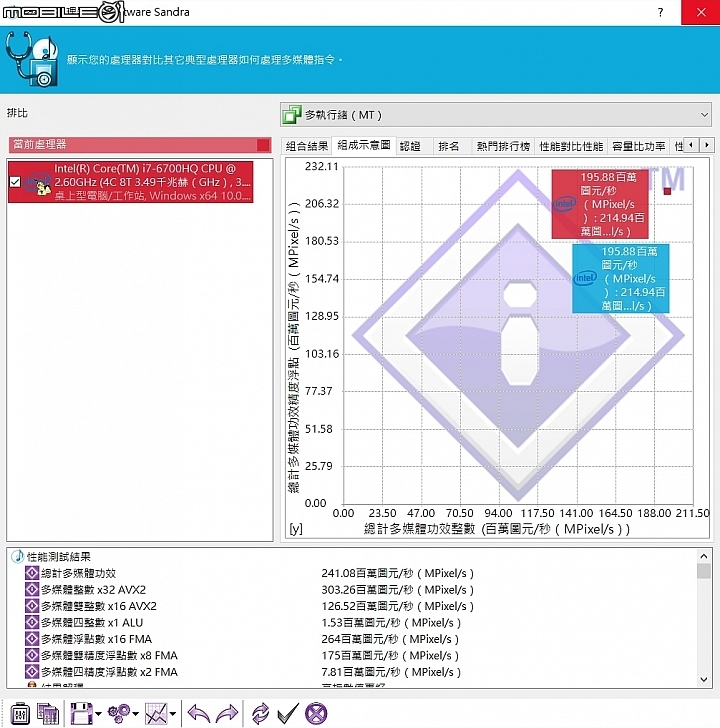Open the 多執行緒 (MT) dropdown
Image resolution: width=720 pixels, height=728 pixels.
496,115
